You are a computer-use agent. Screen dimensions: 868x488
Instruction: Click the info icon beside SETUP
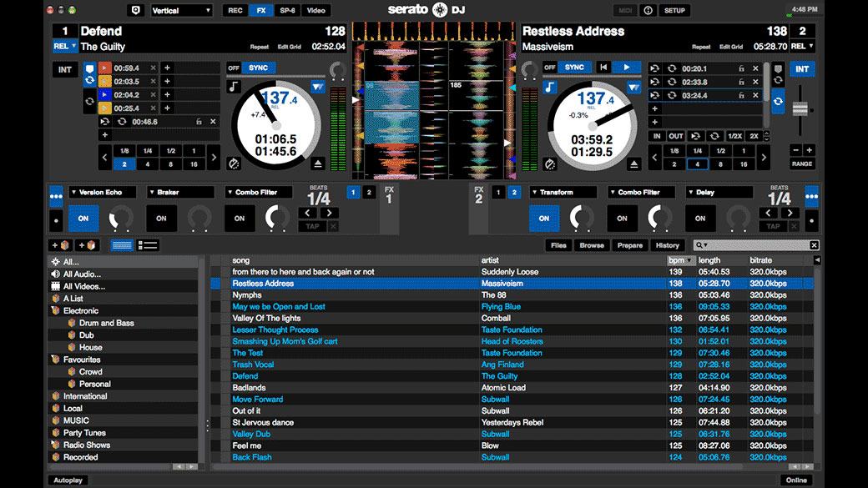point(648,11)
